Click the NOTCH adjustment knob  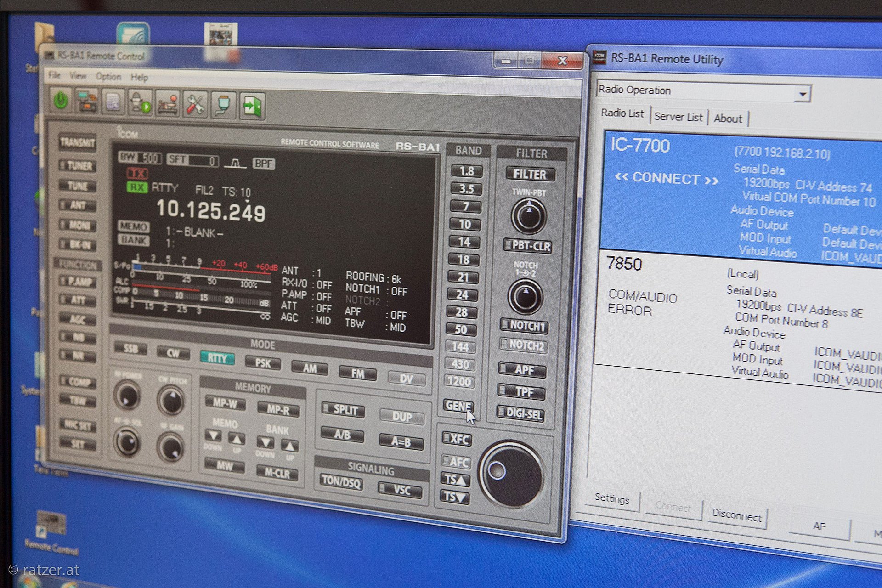point(526,296)
